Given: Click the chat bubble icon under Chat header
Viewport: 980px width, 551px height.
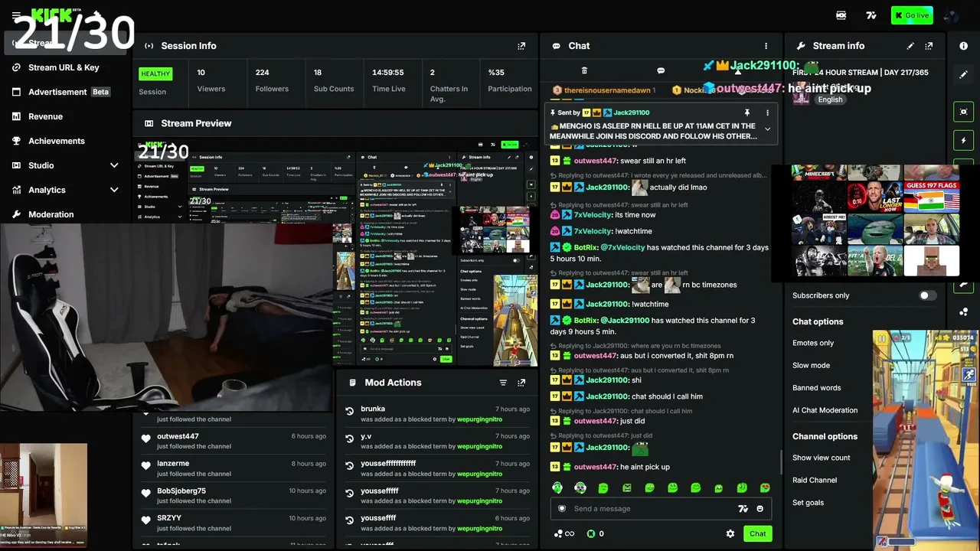Looking at the screenshot, I should [x=661, y=70].
